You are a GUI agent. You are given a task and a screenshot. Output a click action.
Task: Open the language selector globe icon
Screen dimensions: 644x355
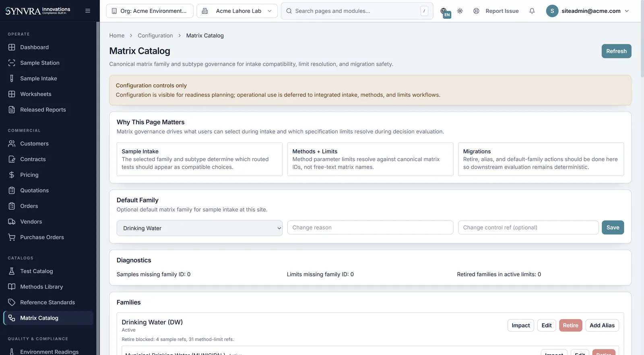coord(444,12)
